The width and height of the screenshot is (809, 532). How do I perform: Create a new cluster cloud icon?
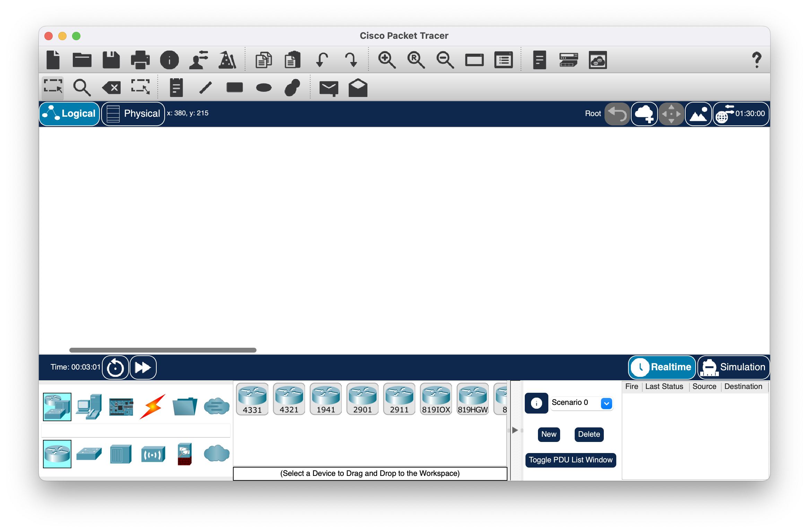coord(644,114)
